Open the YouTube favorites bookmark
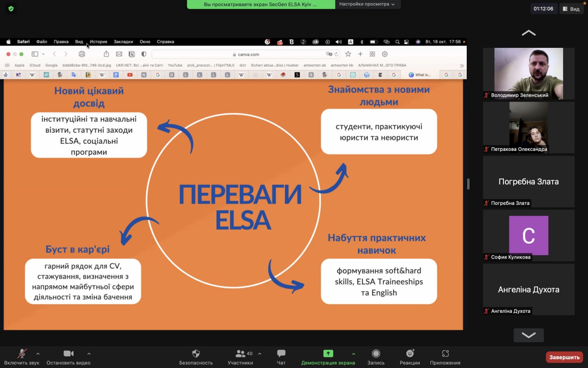 175,65
